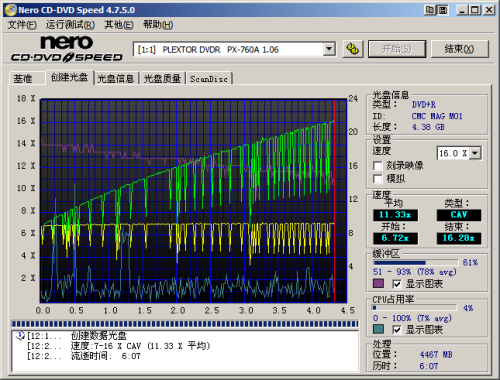500x380 pixels.
Task: Switch to the ScanDisc tab
Action: pyautogui.click(x=209, y=79)
